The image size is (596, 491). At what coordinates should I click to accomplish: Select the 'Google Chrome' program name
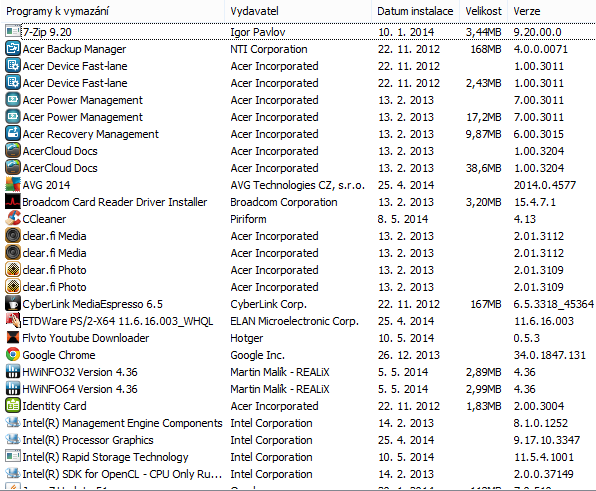click(59, 355)
